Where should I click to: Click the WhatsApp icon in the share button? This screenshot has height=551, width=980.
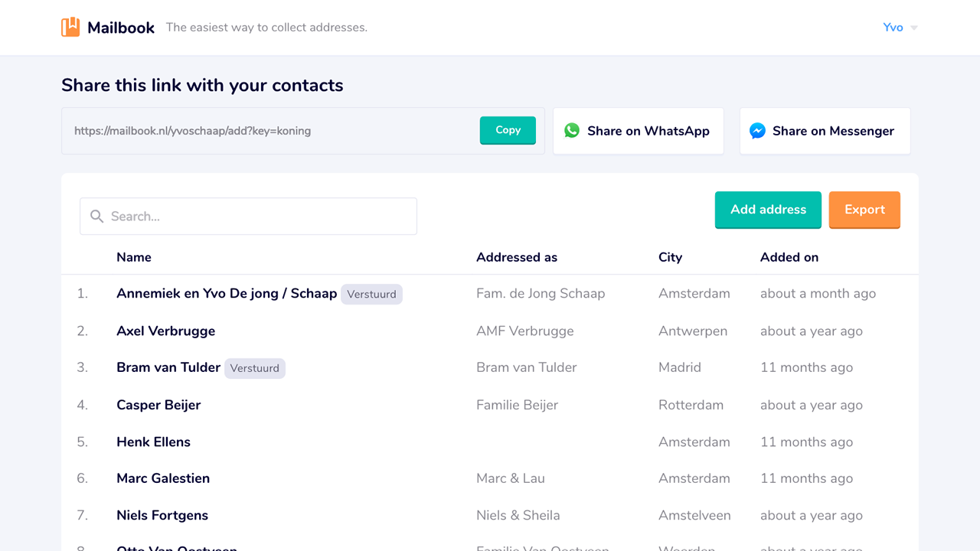[572, 130]
